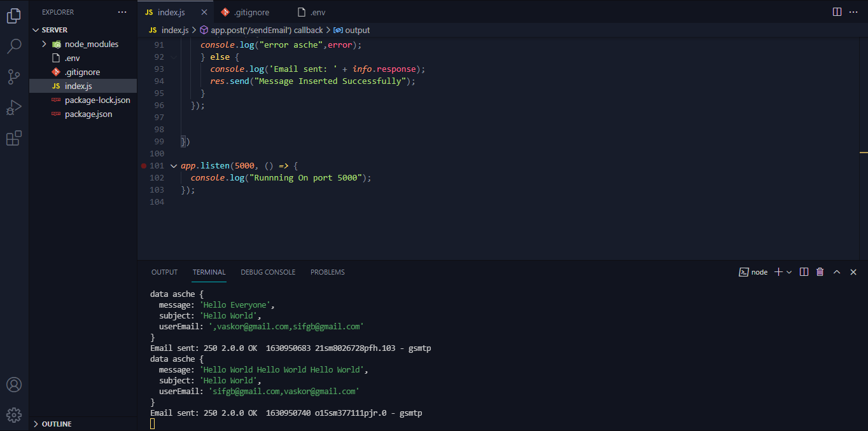The width and height of the screenshot is (868, 431).
Task: Kill the active terminal using the trash icon
Action: (820, 271)
